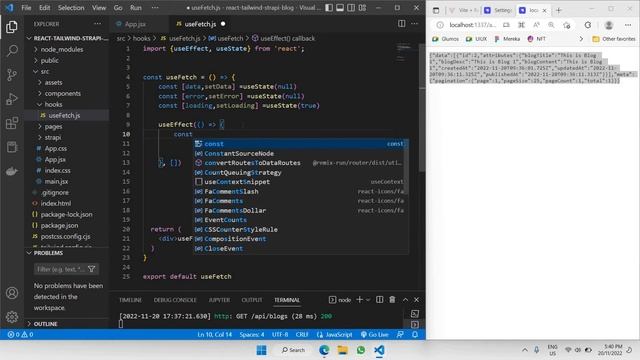Collapse the PROBLEMS section

(48, 253)
